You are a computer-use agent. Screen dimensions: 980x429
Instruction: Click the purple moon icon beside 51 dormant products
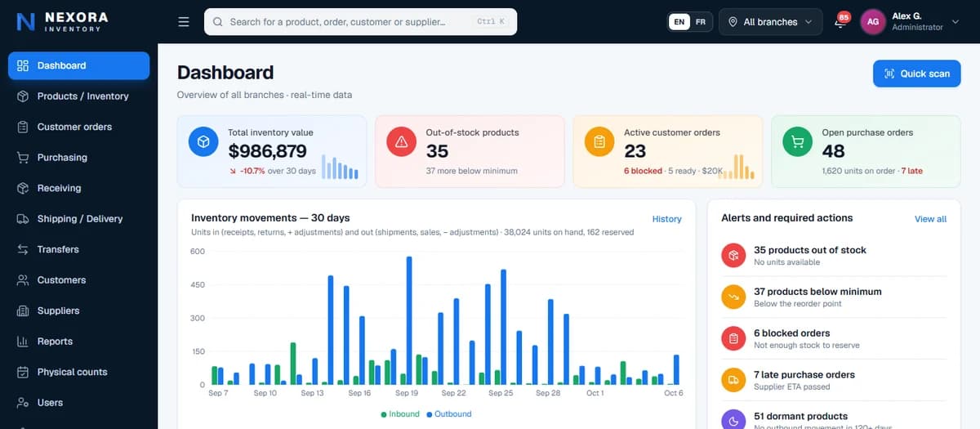[x=733, y=420]
